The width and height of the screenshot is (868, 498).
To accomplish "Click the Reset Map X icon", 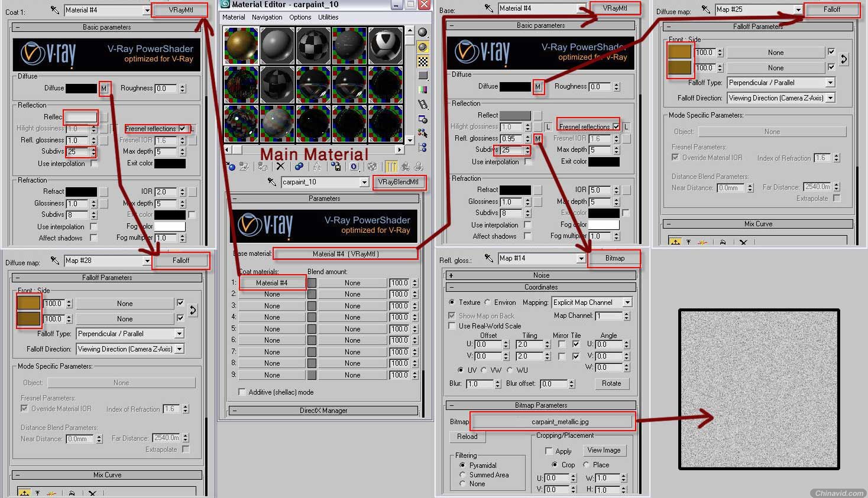I will 280,167.
